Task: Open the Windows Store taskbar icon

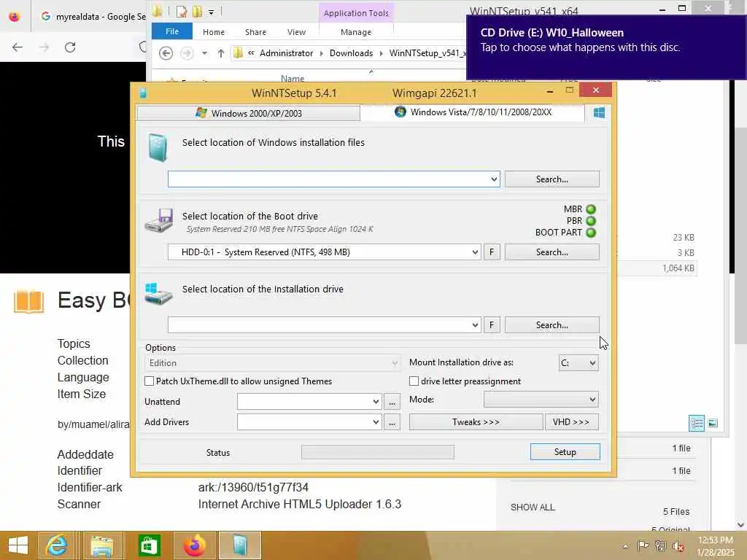Action: [149, 545]
